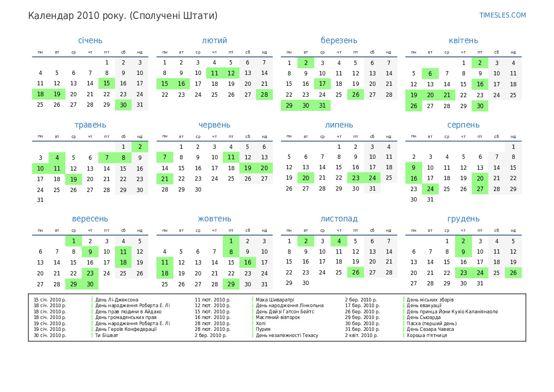554x392 pixels.
Task: Click highlighted 11 in червень
Action: coord(231,157)
